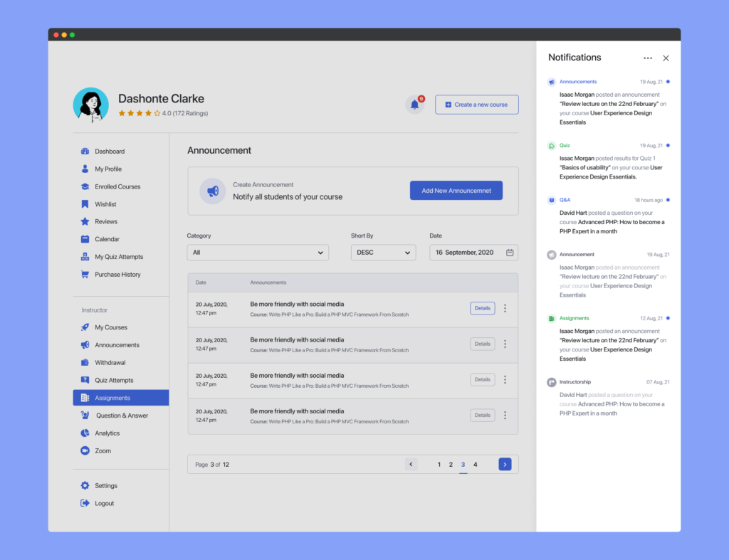This screenshot has width=729, height=560.
Task: Expand the Category All dropdown
Action: click(258, 253)
